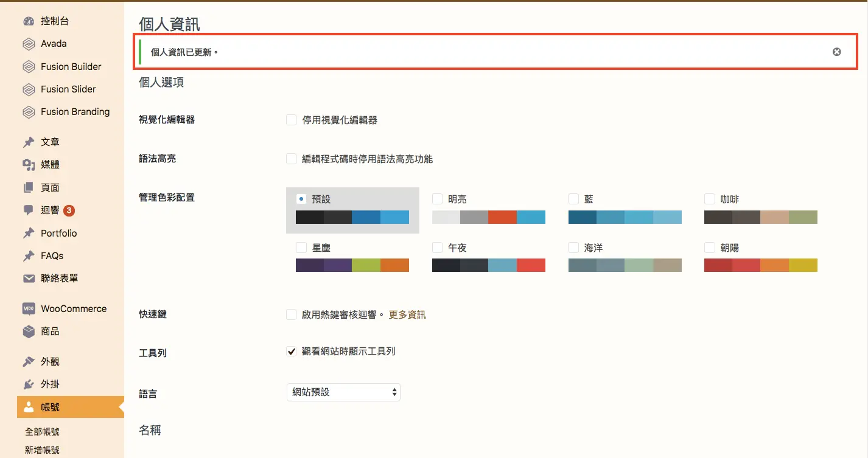Open the 語言 網站預設 dropdown
Viewport: 868px width, 458px height.
tap(343, 392)
